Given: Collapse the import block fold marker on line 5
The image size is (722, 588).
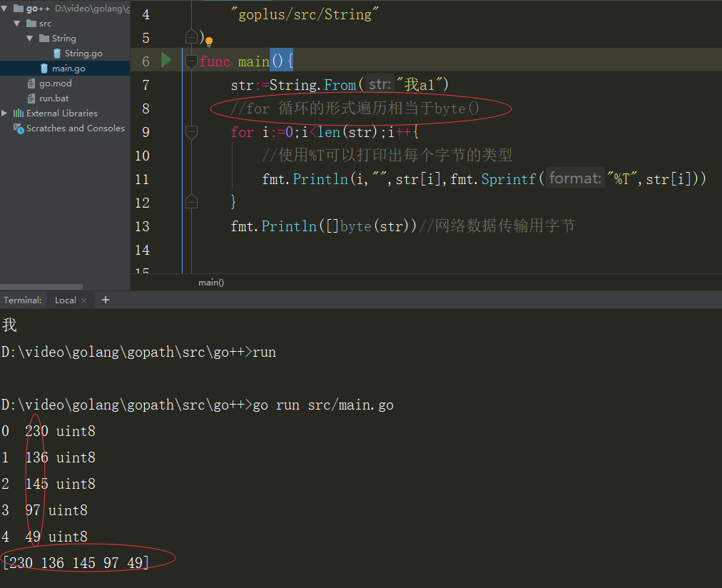Looking at the screenshot, I should tap(191, 37).
